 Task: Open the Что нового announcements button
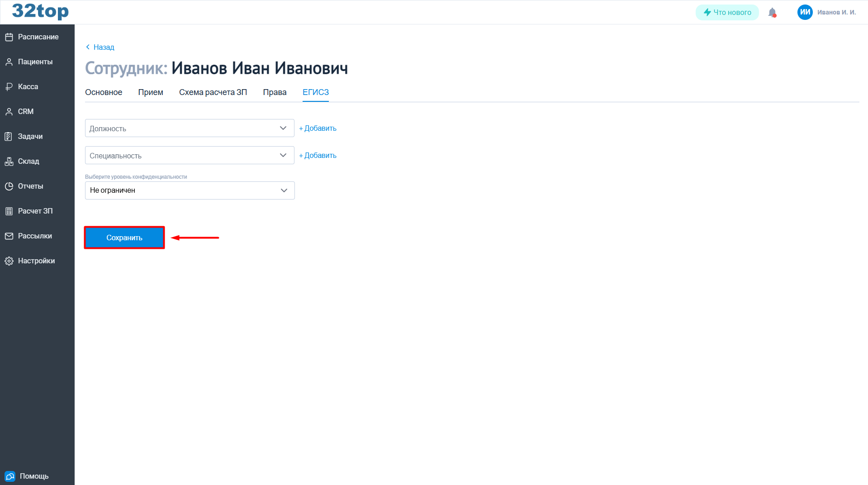click(x=727, y=13)
